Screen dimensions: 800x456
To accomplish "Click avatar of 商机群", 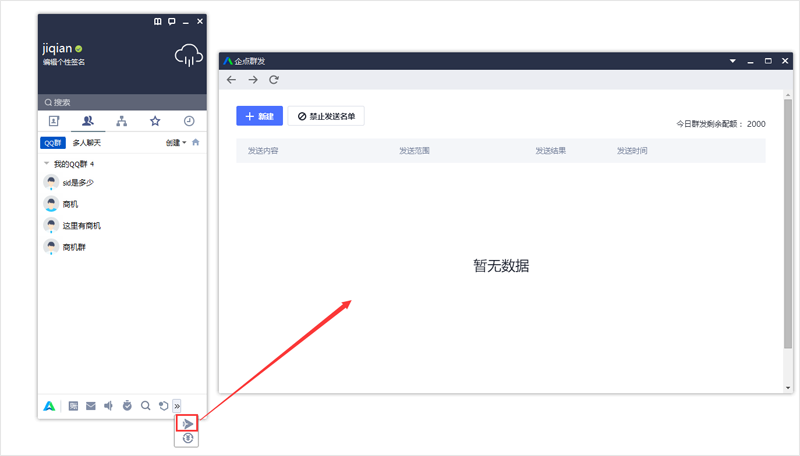I will click(51, 246).
